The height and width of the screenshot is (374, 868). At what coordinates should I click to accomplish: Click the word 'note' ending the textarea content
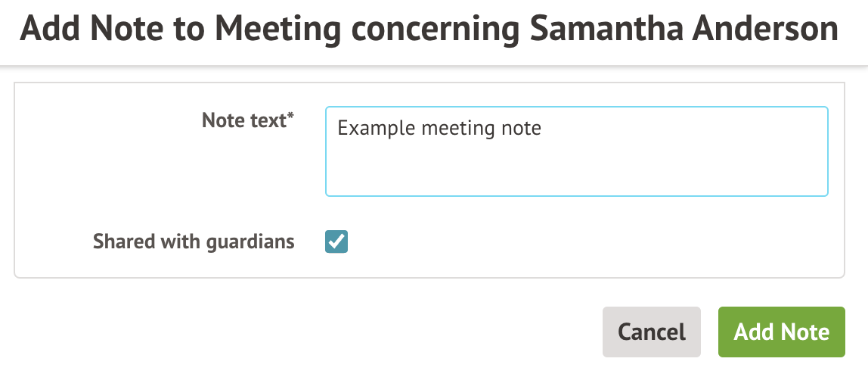[x=521, y=128]
